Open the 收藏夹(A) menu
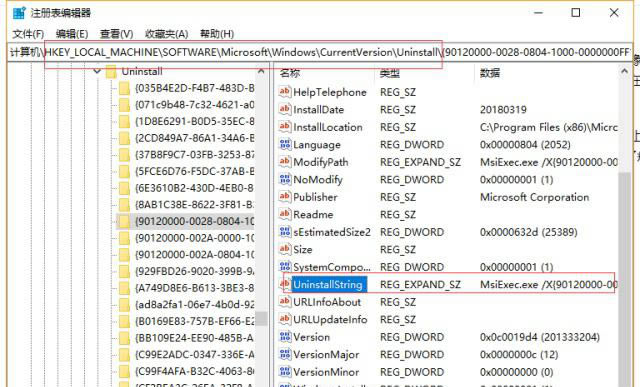The image size is (640, 387). [x=167, y=34]
